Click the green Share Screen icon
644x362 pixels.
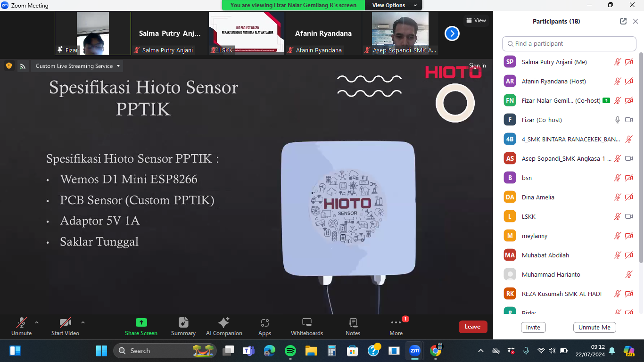tap(141, 322)
